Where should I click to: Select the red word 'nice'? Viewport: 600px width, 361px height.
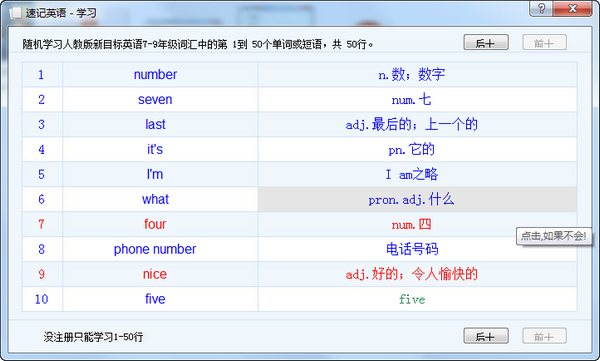[x=155, y=274]
